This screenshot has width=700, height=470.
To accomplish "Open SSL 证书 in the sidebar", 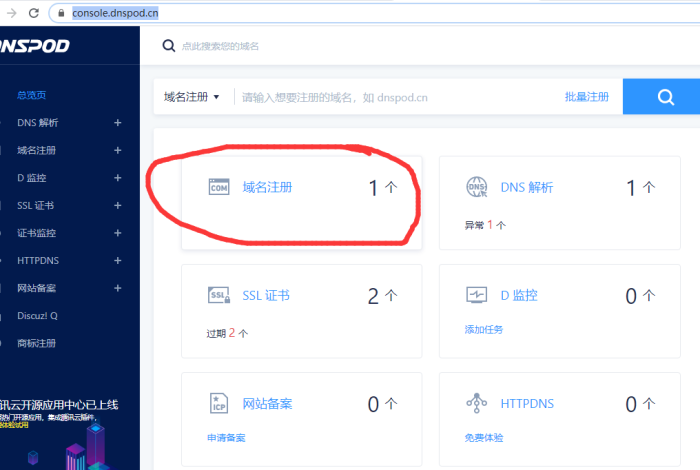I will point(35,205).
